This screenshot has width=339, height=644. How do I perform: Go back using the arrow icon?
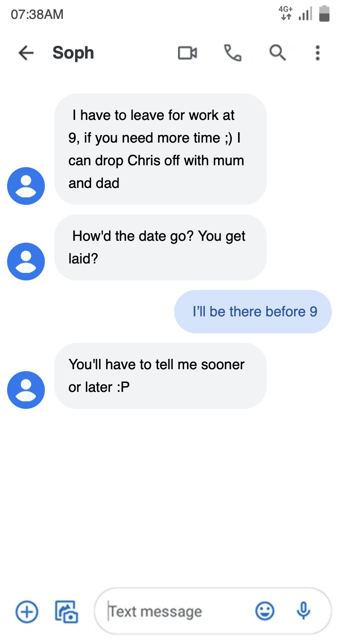(26, 53)
